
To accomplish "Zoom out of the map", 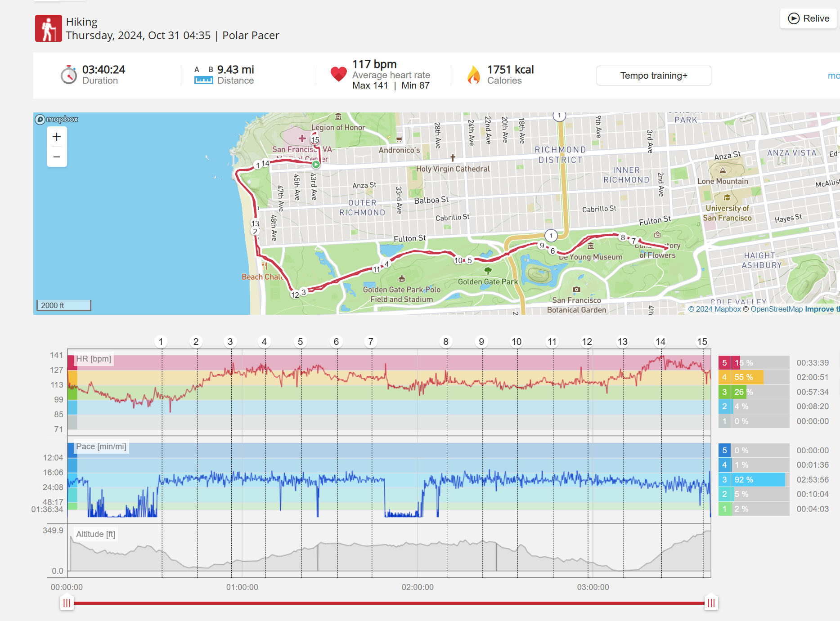I will tap(57, 157).
